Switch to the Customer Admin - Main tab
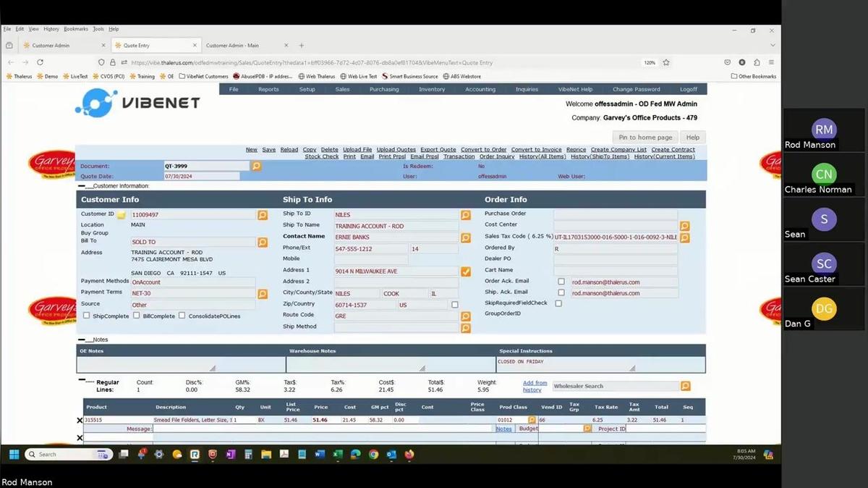 point(232,46)
